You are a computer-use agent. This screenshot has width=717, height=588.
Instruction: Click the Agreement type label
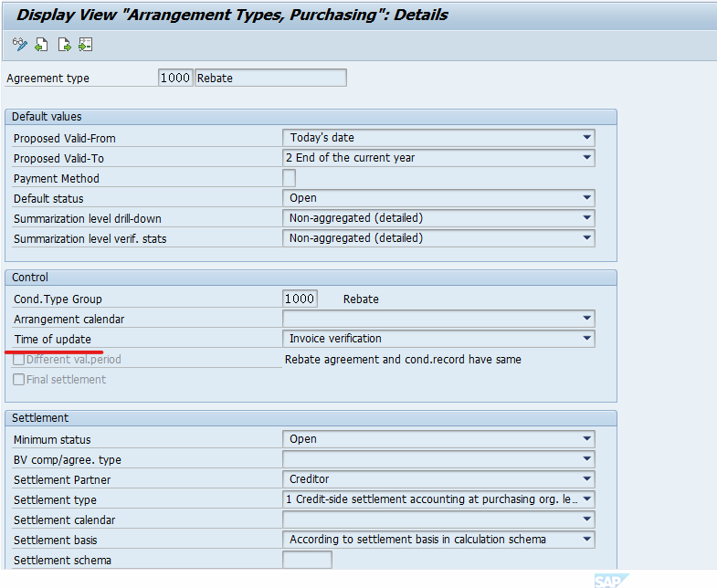tap(48, 79)
